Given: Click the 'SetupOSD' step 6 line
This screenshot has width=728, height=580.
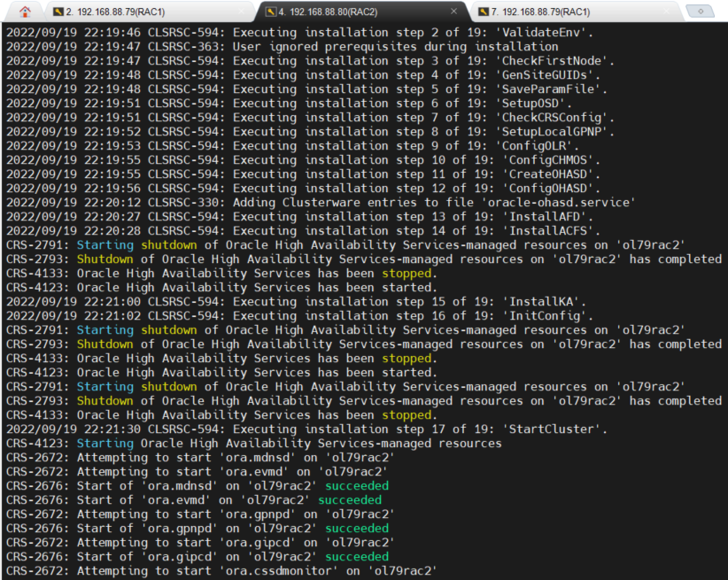Looking at the screenshot, I should pos(290,104).
